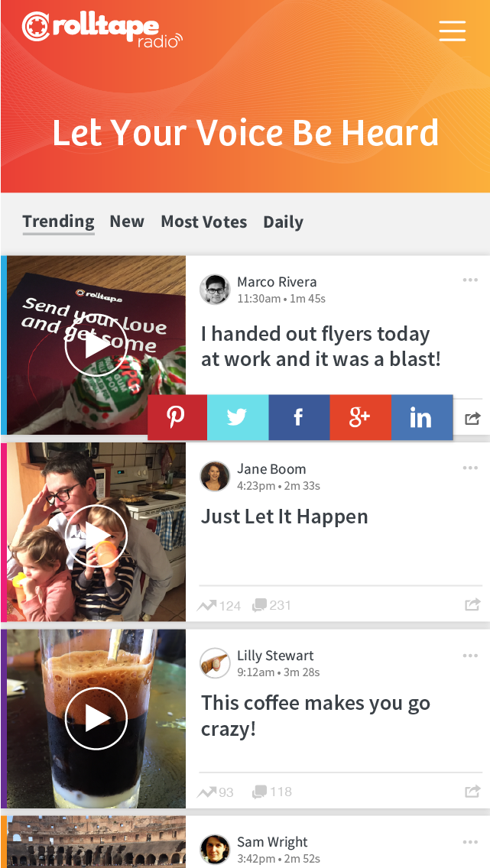The height and width of the screenshot is (868, 490).
Task: Share post on Pinterest
Action: 177,417
